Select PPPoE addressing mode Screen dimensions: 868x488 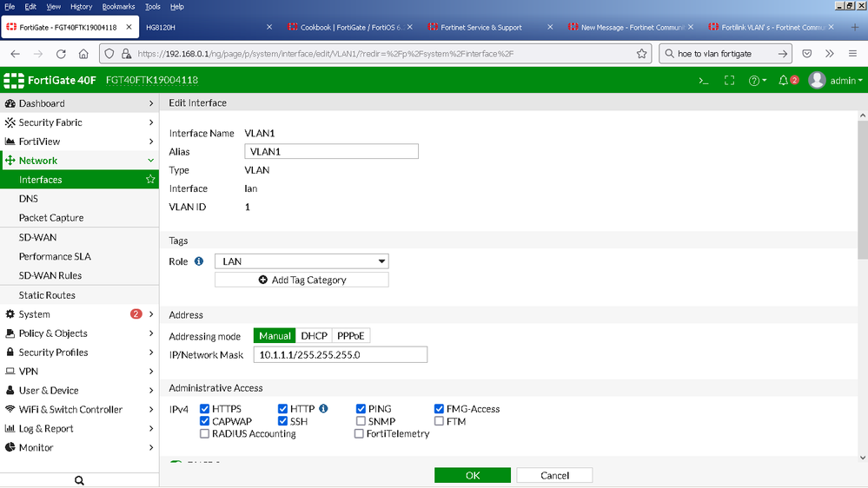[350, 336]
